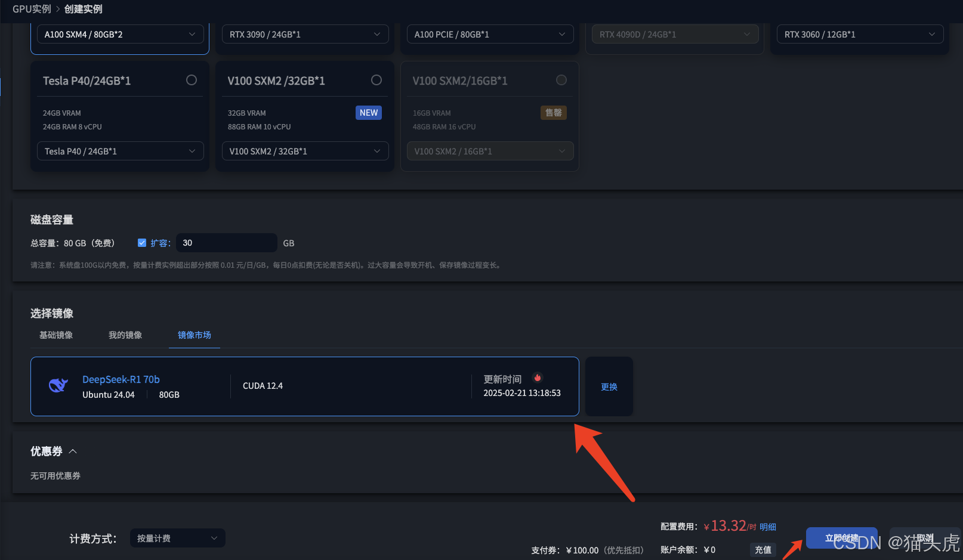Click the 32GB VRAM spec text
The width and height of the screenshot is (963, 560).
(247, 113)
